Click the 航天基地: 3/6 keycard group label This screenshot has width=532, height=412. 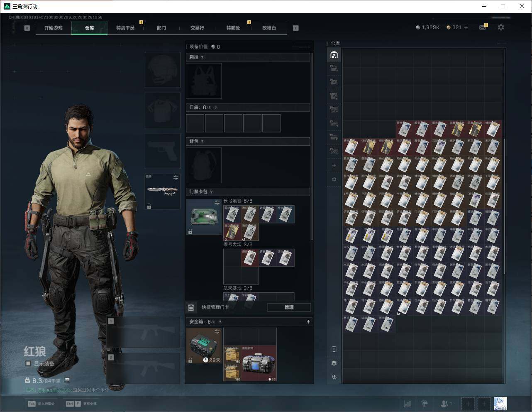point(238,288)
